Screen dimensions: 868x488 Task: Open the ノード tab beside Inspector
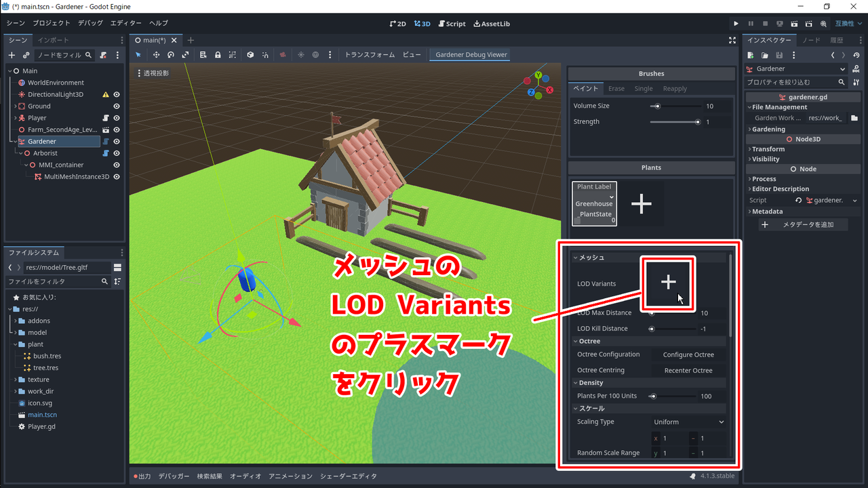[811, 40]
